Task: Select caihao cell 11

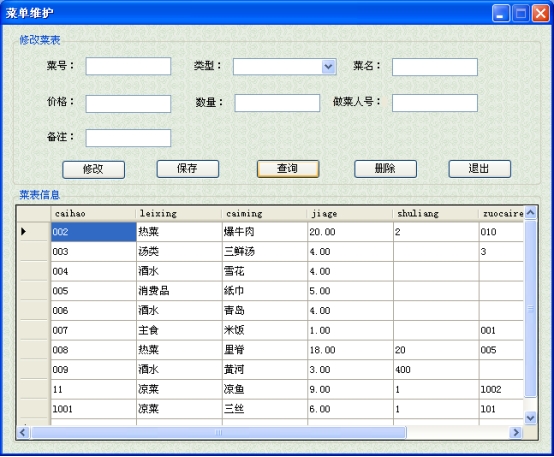Action: tap(94, 389)
